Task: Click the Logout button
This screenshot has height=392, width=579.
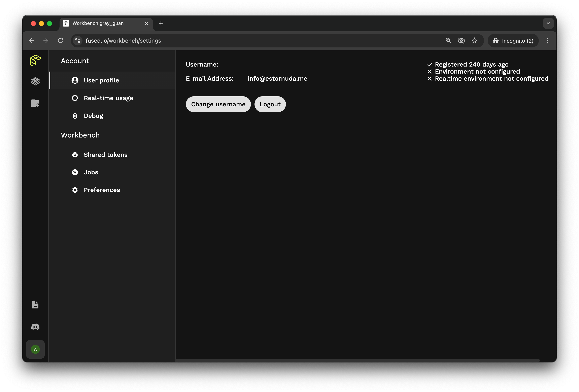Action: tap(270, 104)
